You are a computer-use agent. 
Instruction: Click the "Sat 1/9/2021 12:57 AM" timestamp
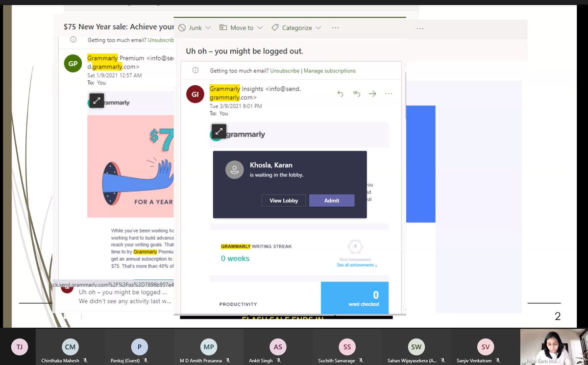point(115,75)
